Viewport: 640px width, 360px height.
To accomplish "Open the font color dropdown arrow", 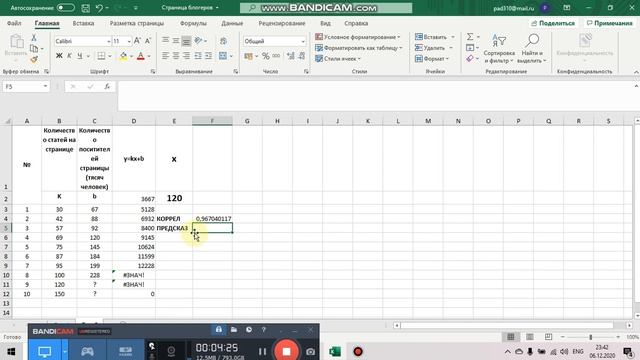I will tap(149, 56).
